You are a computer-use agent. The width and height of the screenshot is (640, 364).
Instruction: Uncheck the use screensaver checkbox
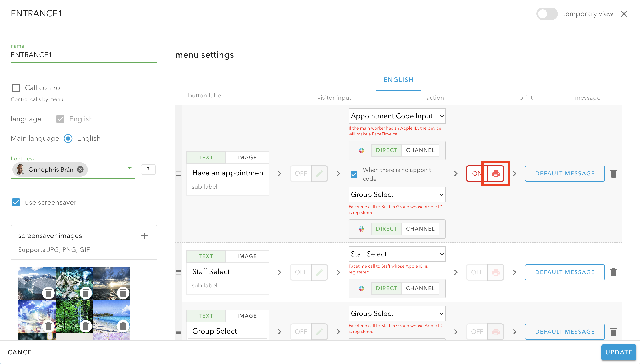pos(16,202)
